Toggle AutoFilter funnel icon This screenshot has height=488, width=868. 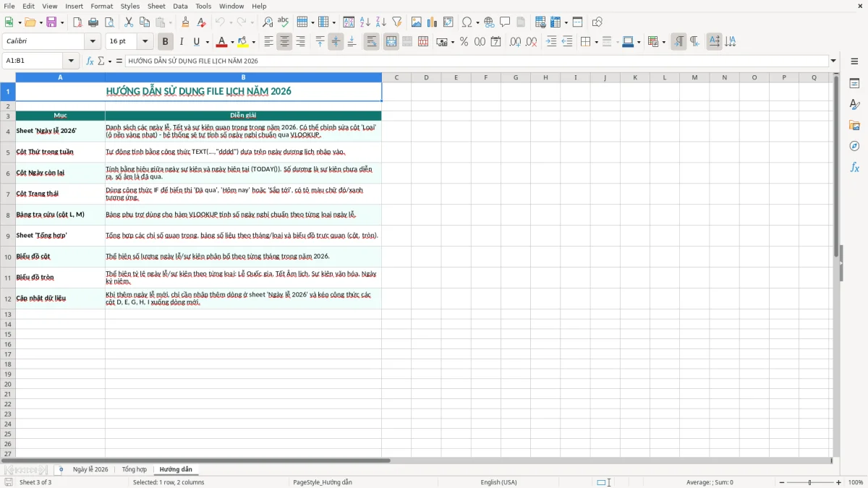click(397, 22)
